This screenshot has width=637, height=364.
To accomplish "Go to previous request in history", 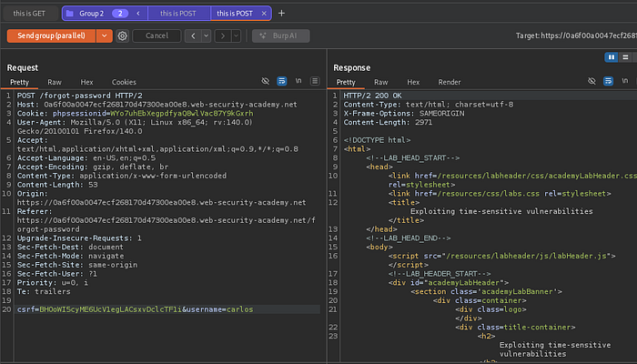I will pyautogui.click(x=193, y=35).
